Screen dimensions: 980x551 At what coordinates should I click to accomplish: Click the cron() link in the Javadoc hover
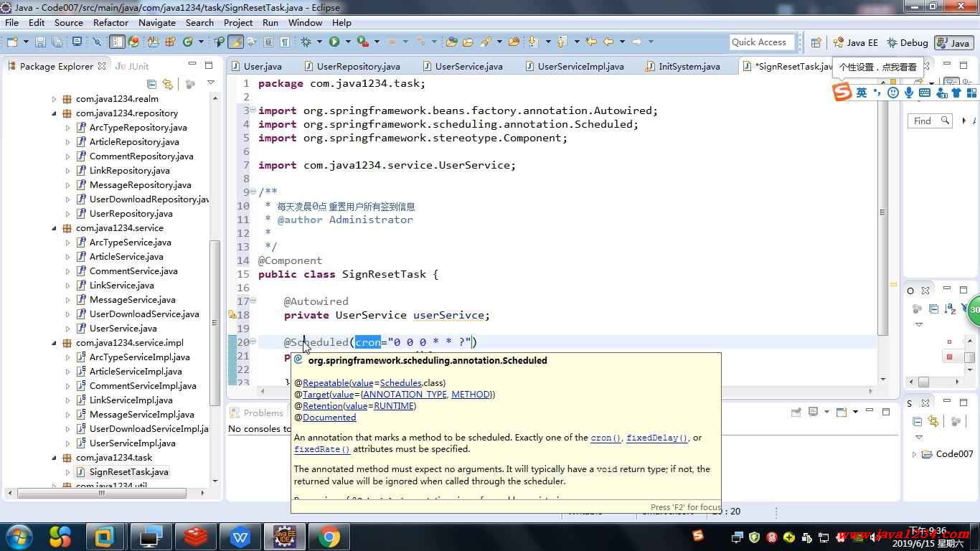pos(606,438)
